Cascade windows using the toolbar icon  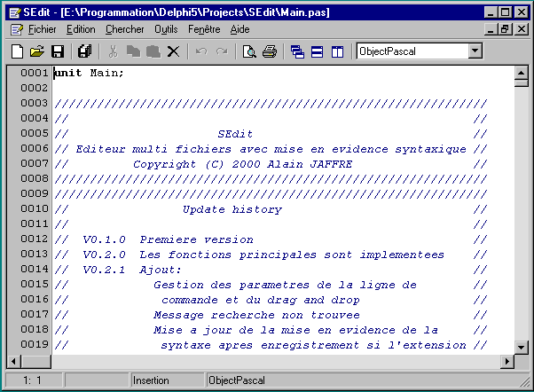pyautogui.click(x=297, y=51)
